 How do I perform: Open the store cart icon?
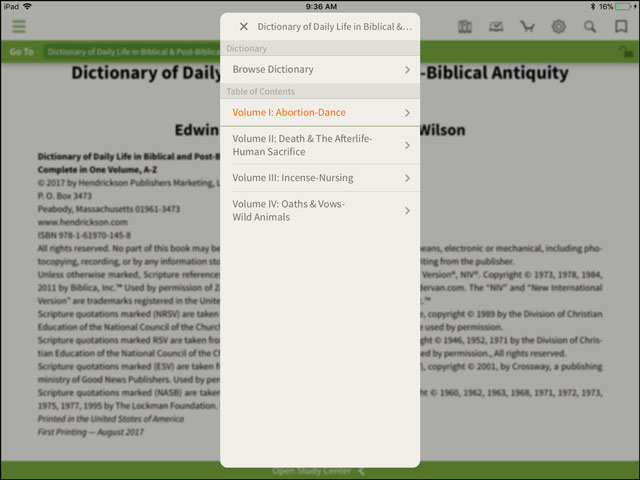527,27
